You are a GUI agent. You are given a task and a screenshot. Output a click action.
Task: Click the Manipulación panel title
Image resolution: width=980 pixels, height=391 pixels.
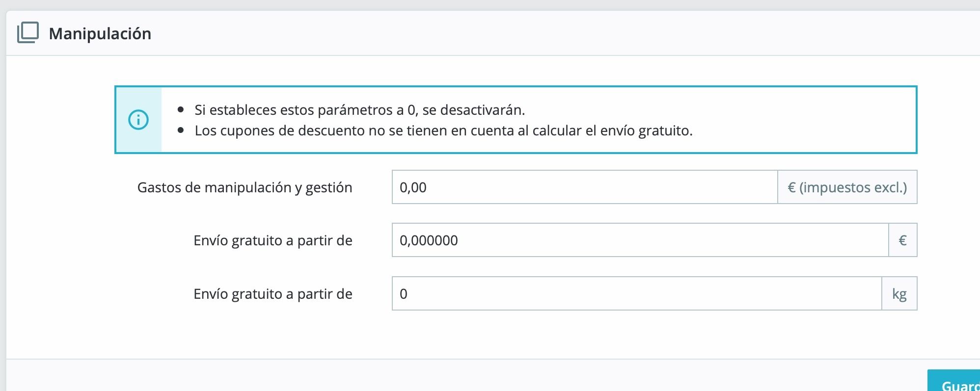click(x=100, y=33)
